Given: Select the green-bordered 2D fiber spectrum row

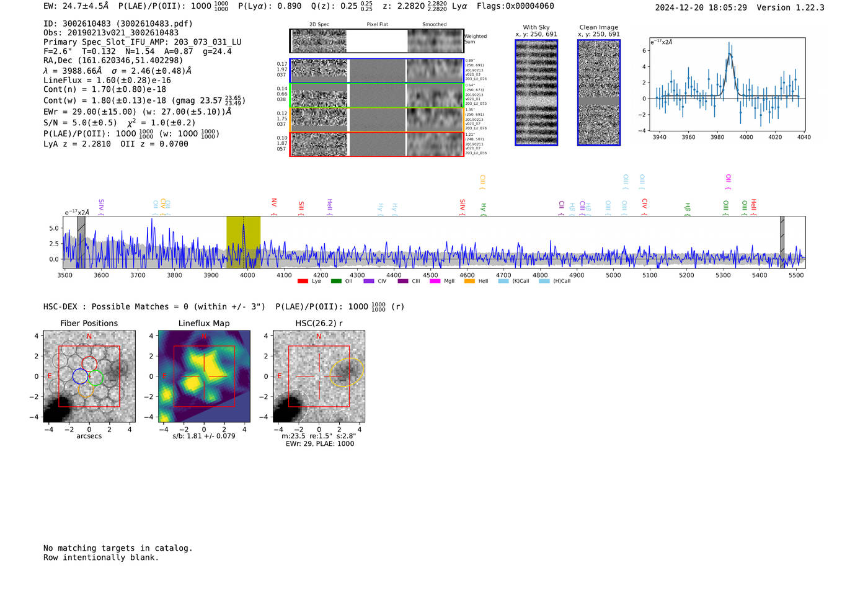Looking at the screenshot, I should click(377, 96).
